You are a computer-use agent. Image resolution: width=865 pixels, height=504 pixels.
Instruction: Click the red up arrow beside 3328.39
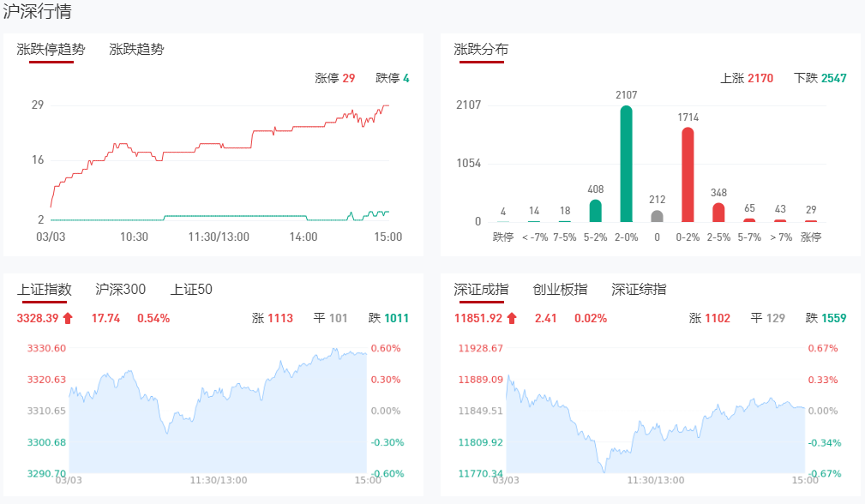click(69, 318)
